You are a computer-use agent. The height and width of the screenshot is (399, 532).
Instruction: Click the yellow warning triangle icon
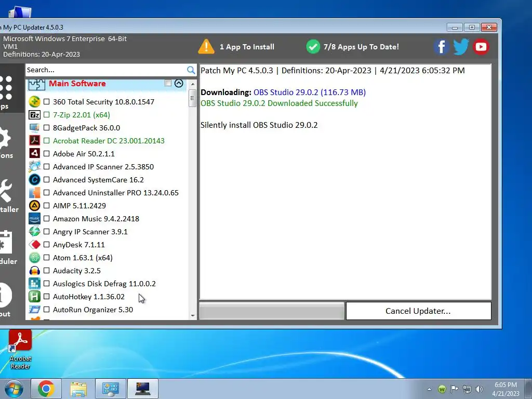click(206, 47)
